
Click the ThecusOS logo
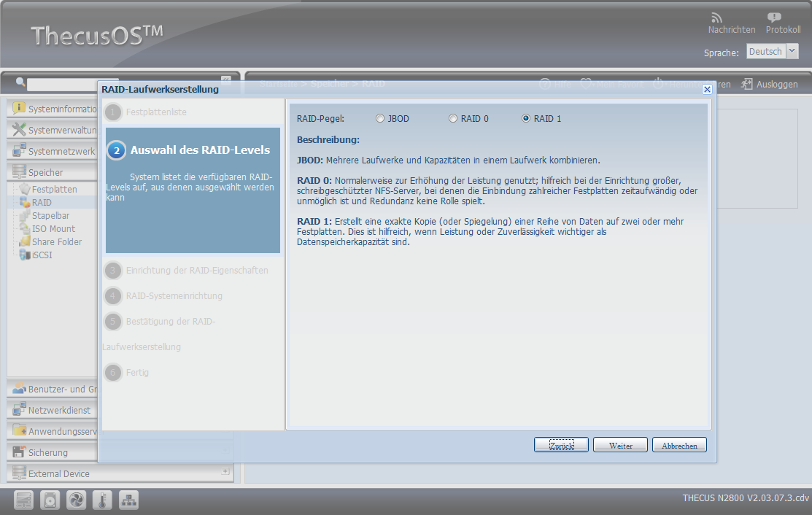pos(97,35)
